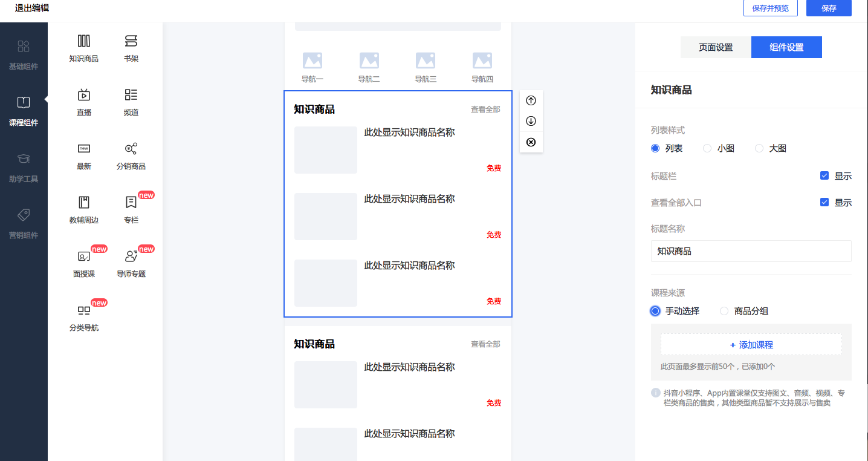868x461 pixels.
Task: Add the 专栏 column component
Action: point(131,210)
